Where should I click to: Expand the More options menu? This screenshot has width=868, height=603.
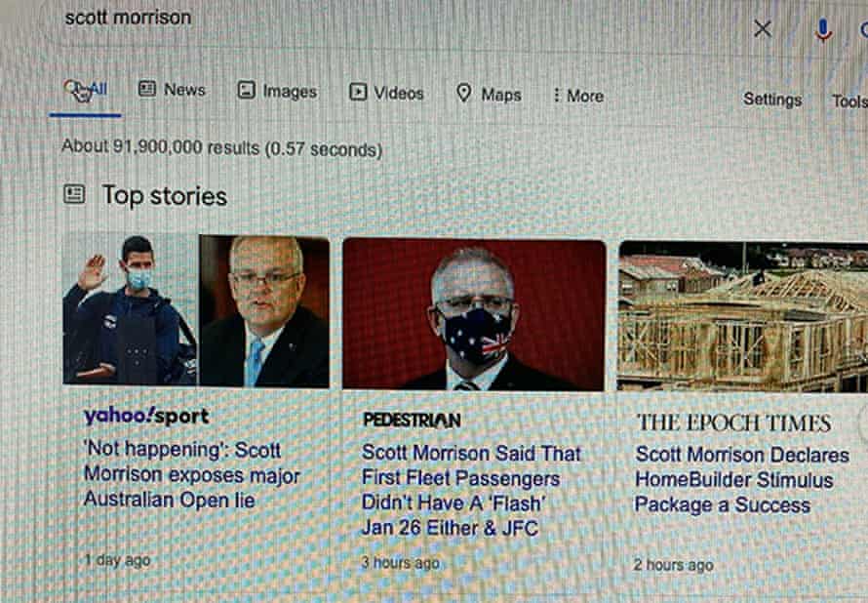coord(578,96)
